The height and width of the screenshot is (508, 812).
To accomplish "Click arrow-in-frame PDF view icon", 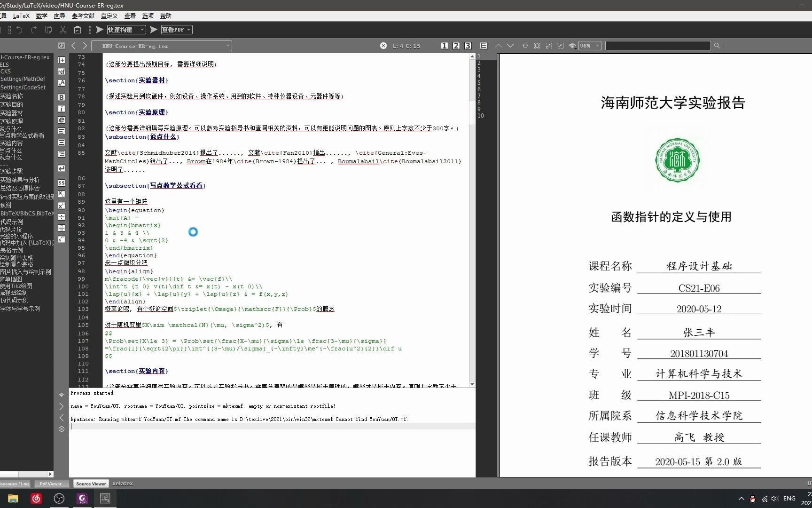I will [561, 46].
